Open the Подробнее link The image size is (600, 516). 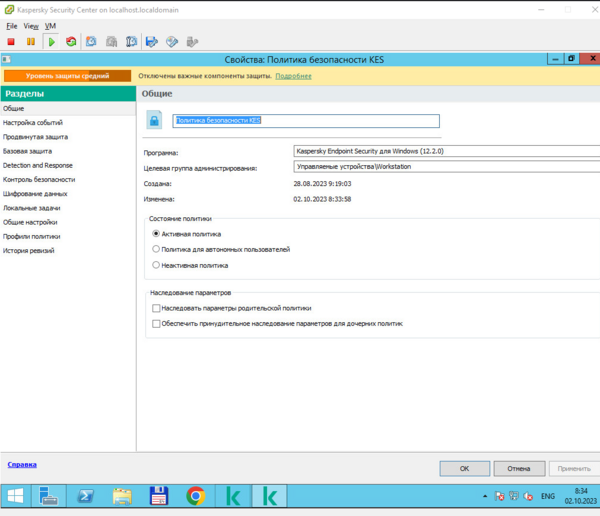[x=293, y=76]
